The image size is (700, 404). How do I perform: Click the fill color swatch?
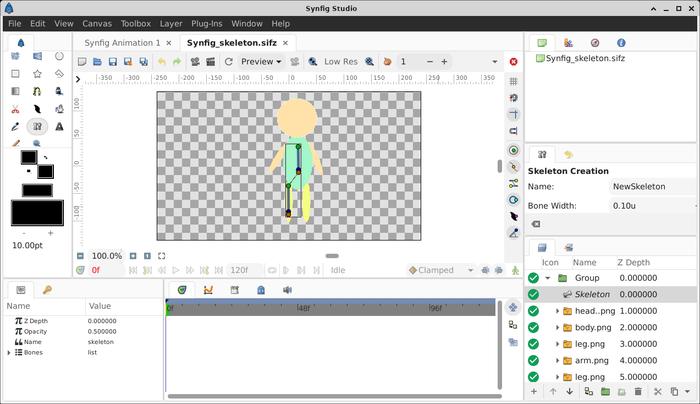pos(45,171)
